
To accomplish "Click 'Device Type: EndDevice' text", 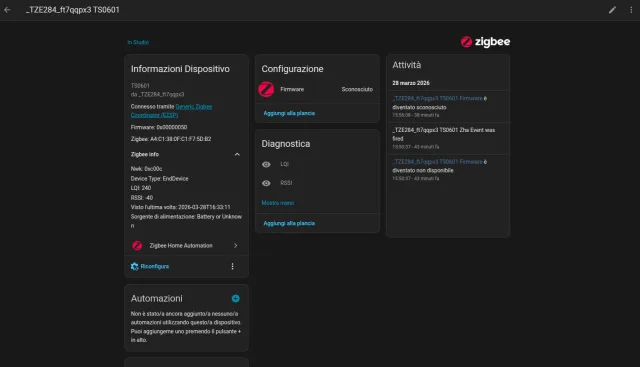I will coord(159,178).
